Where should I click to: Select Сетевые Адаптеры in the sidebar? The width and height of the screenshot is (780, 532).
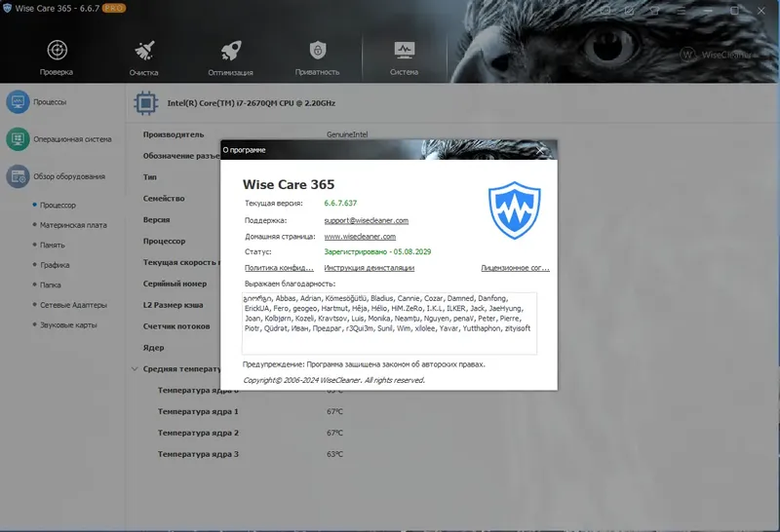click(73, 305)
